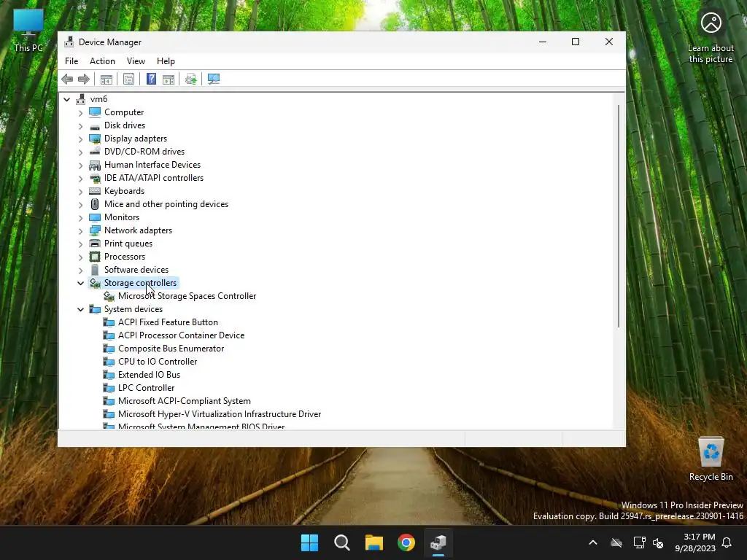Screen dimensions: 747x560
Task: Expand the DVD/CD-ROM drives category
Action: click(x=80, y=152)
